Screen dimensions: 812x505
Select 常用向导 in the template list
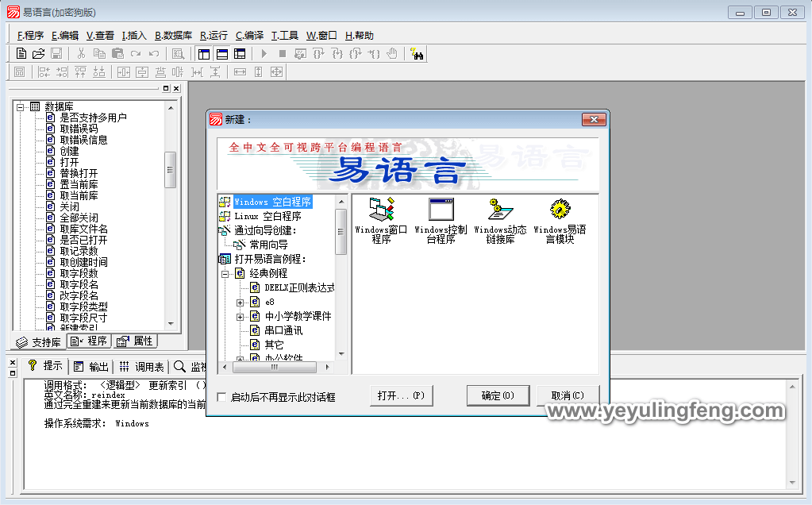click(268, 245)
